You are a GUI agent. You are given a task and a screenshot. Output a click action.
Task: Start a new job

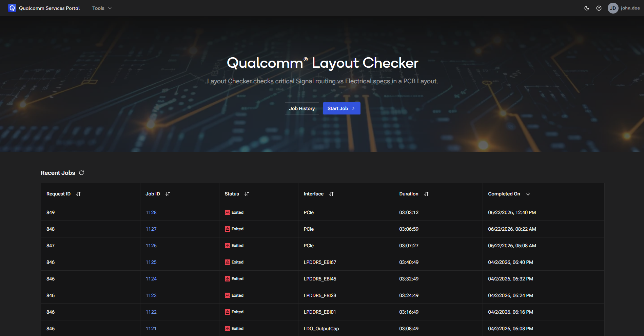pyautogui.click(x=341, y=108)
